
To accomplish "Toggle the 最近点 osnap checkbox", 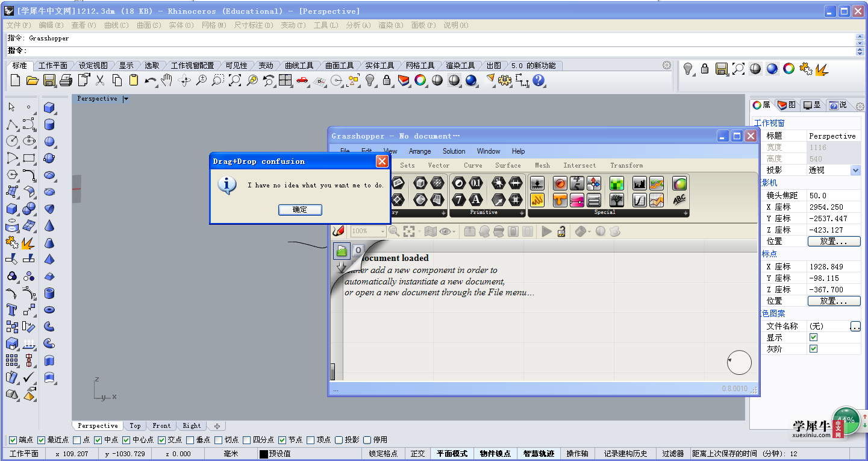I will point(42,440).
